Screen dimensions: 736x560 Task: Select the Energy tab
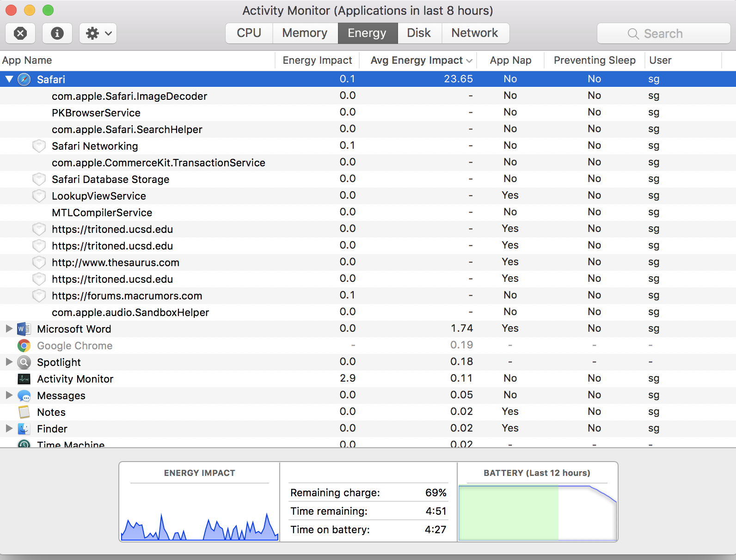coord(368,33)
